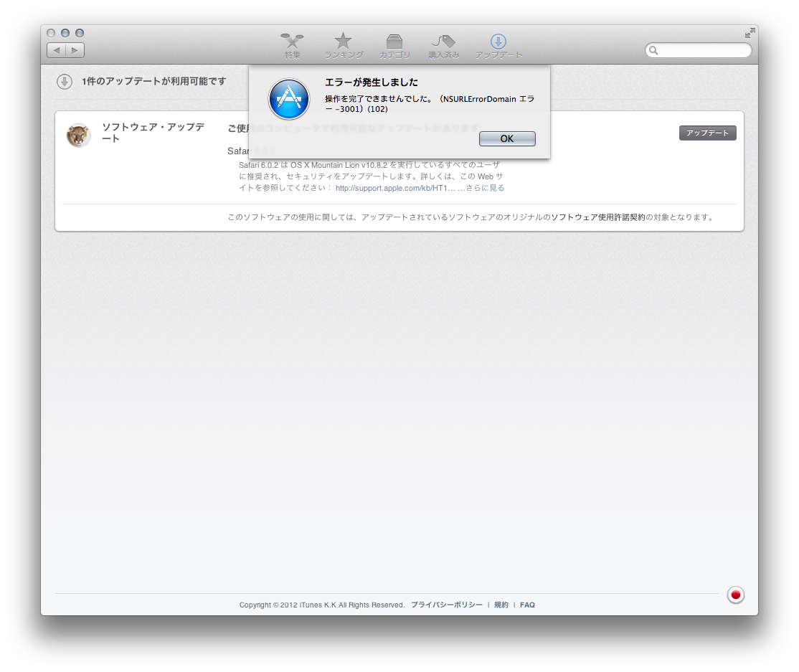
Task: Click the Japan flag region selector
Action: pos(735,595)
